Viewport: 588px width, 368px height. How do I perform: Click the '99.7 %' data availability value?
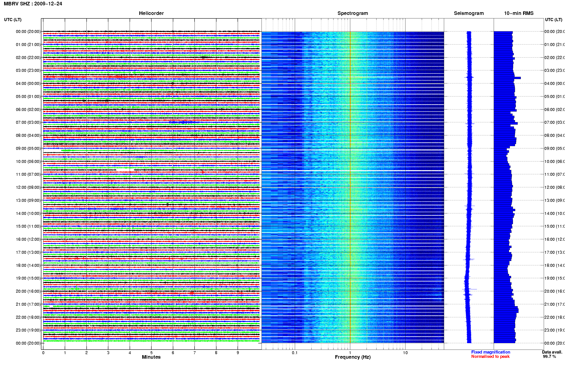tap(549, 356)
